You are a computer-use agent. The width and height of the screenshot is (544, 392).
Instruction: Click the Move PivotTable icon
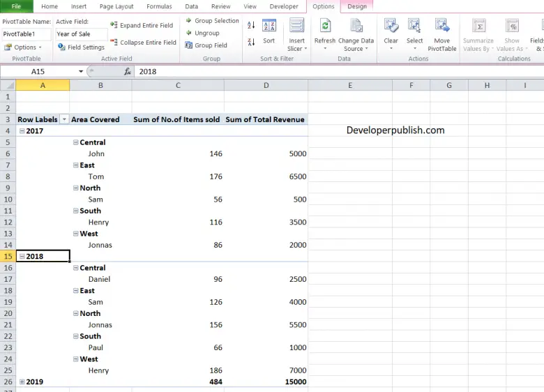tap(442, 26)
